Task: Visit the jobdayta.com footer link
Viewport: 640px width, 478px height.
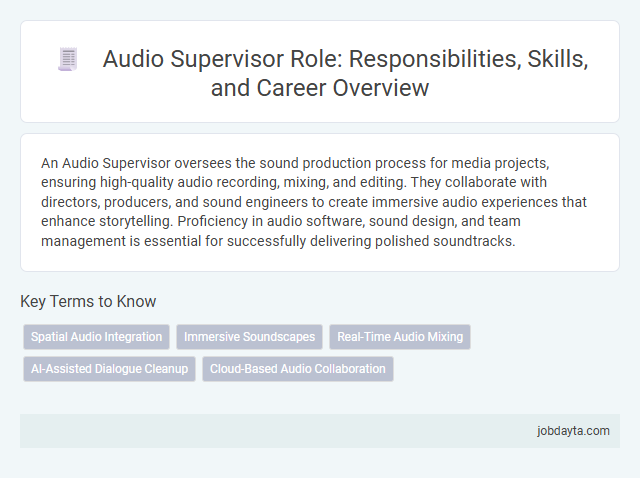Action: click(573, 431)
